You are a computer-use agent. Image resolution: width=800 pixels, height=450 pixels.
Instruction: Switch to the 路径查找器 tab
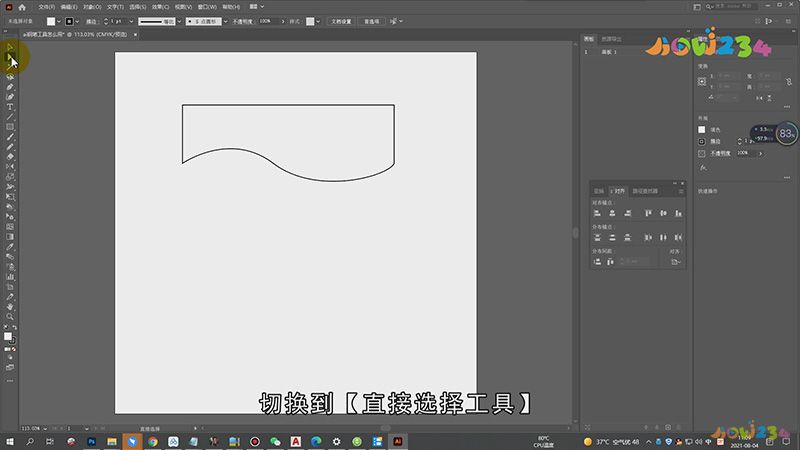pyautogui.click(x=645, y=191)
